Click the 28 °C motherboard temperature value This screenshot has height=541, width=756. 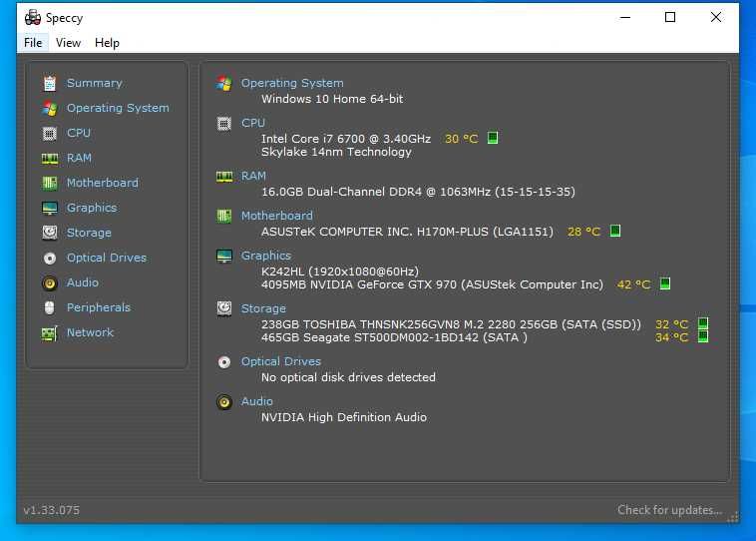583,232
